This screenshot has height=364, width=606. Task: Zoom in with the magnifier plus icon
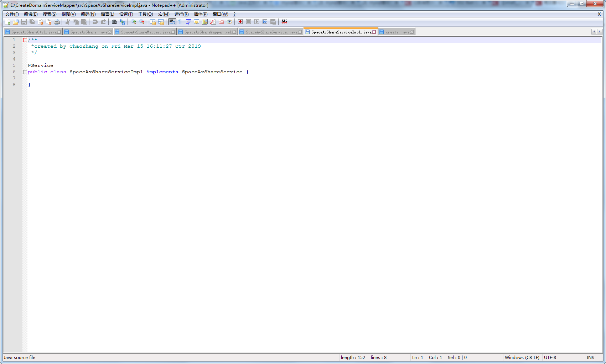coord(134,22)
